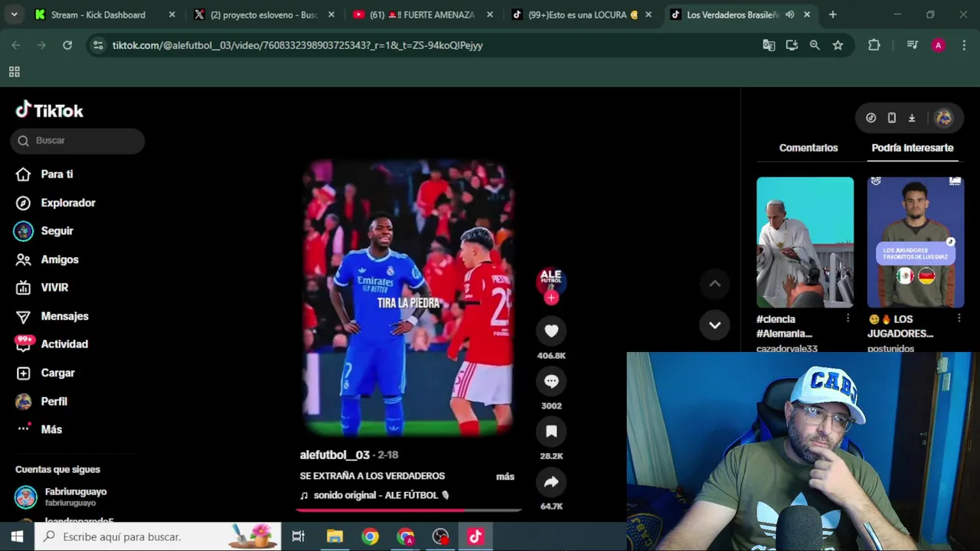The height and width of the screenshot is (551, 980).
Task: Open Seguir in sidebar
Action: (44, 231)
